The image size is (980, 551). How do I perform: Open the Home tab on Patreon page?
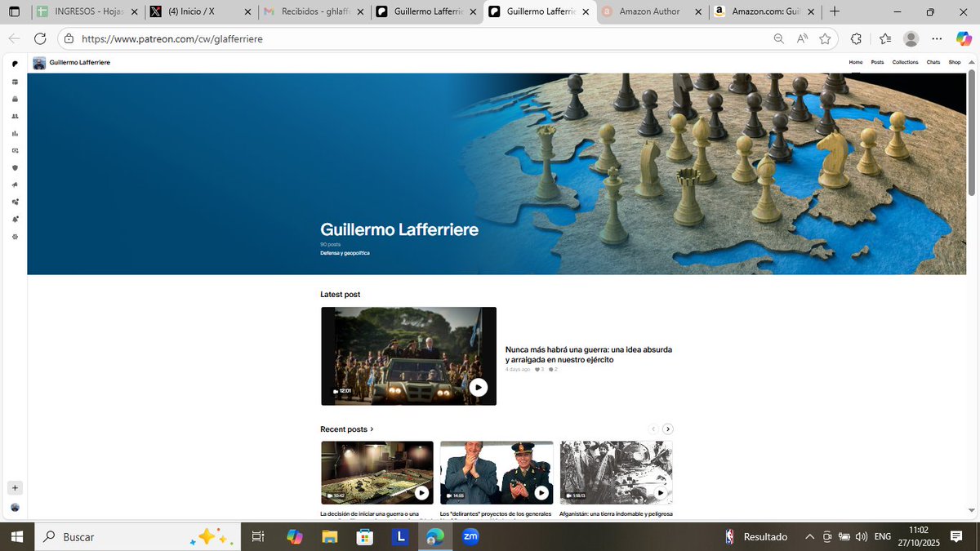tap(856, 62)
